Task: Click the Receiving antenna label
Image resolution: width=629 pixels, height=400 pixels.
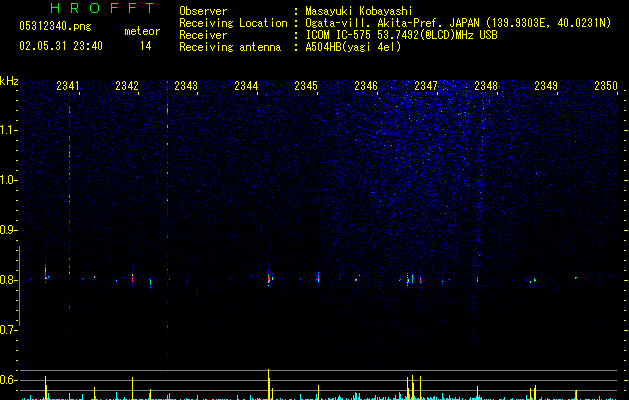Action: coord(230,47)
